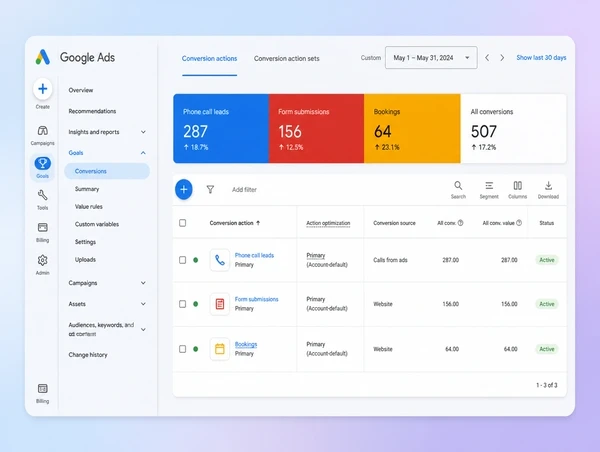Open Change history in navigation
The image size is (600, 452).
88,355
